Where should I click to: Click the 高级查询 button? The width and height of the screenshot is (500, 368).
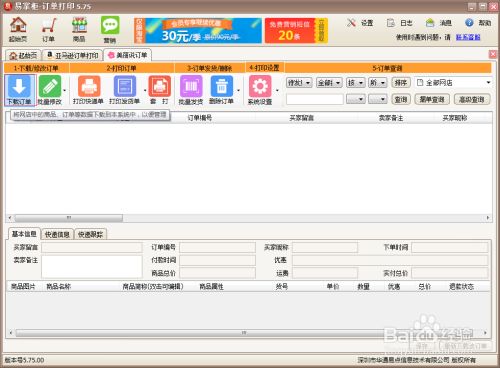[x=471, y=99]
